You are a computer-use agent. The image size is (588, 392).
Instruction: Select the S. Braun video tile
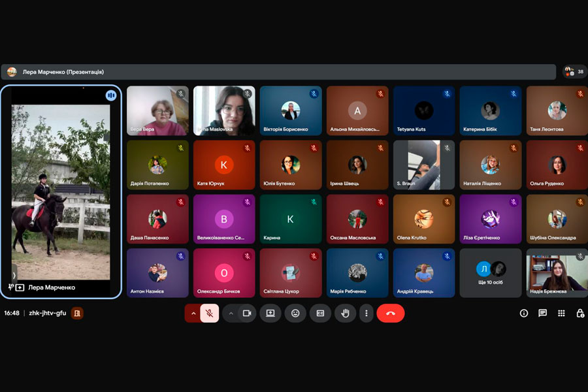click(424, 165)
